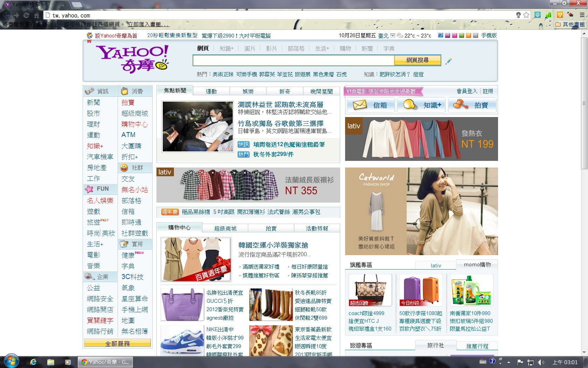
Task: Select 推薦行程 tab in travel section
Action: click(x=477, y=346)
